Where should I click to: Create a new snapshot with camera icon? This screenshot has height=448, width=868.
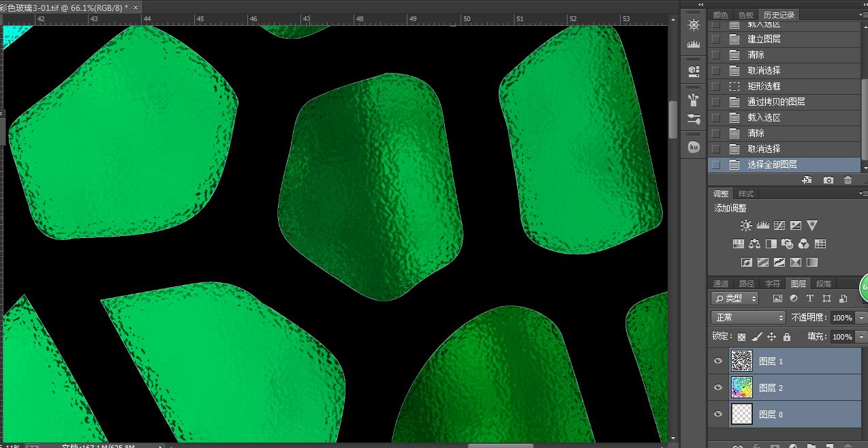click(x=828, y=180)
